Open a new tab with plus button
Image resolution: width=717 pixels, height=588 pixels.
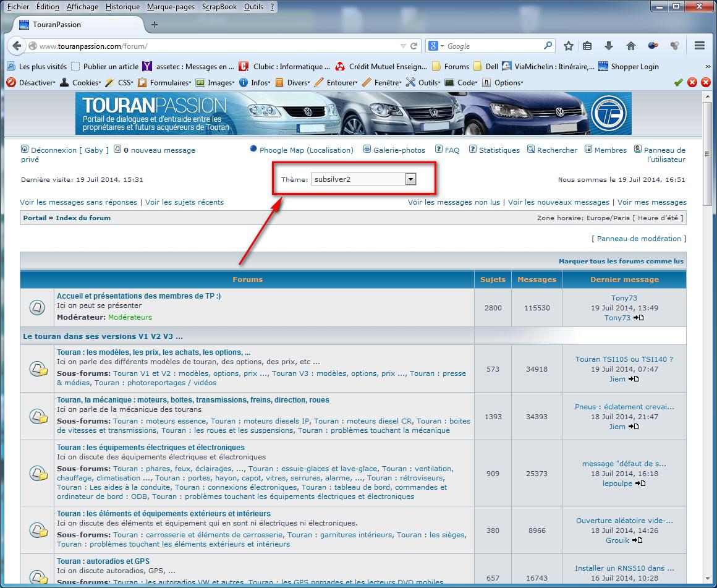click(155, 25)
